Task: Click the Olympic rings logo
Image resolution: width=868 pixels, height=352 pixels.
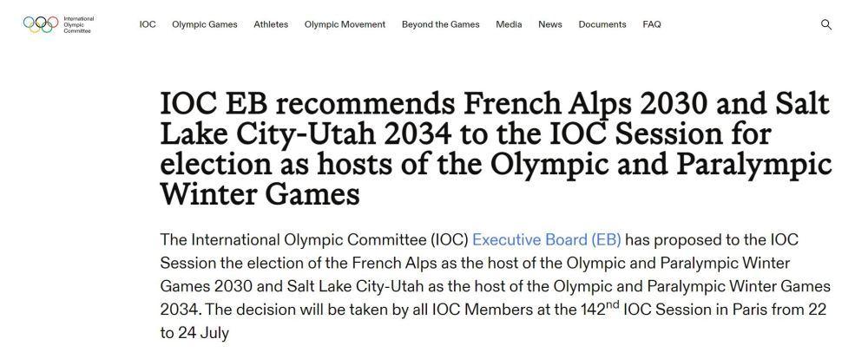Action: click(x=40, y=24)
